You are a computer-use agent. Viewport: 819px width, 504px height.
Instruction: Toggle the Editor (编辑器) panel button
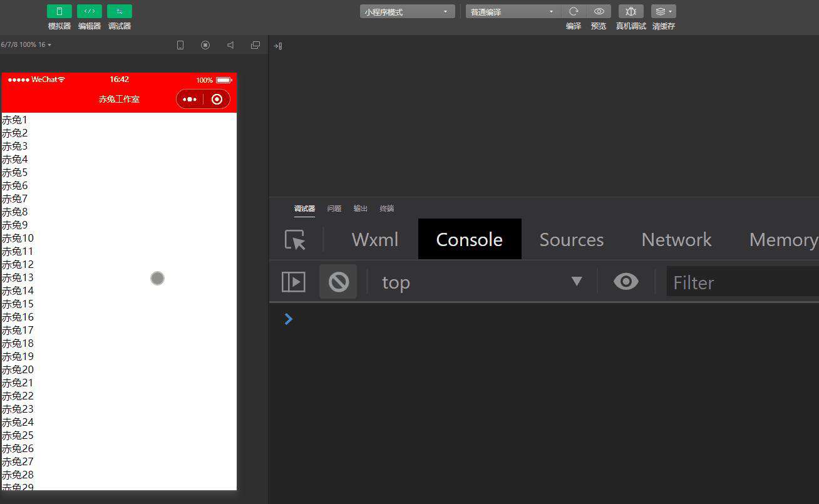point(90,11)
